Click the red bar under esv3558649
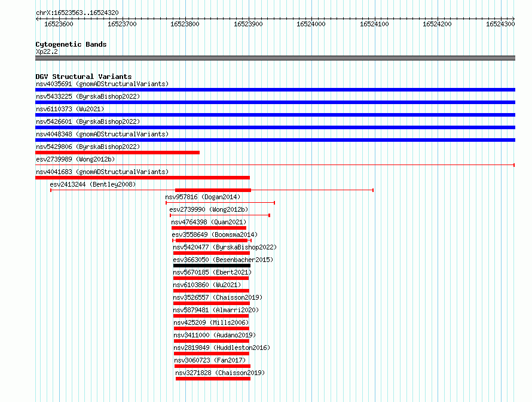 click(x=212, y=240)
